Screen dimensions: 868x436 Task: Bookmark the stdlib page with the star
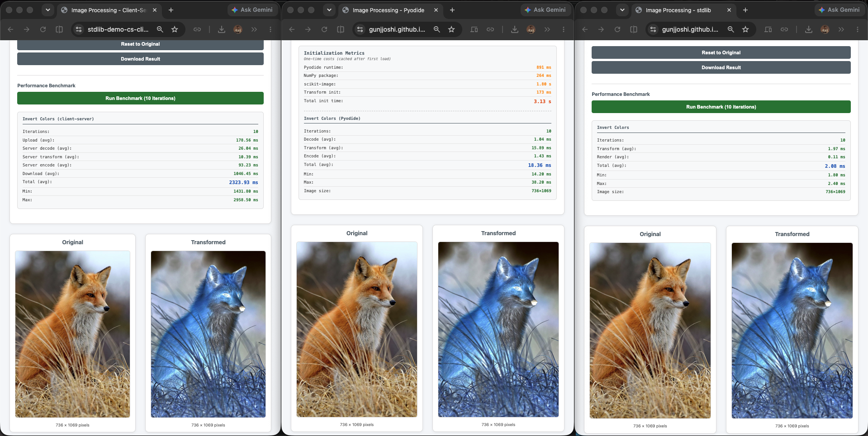point(745,29)
